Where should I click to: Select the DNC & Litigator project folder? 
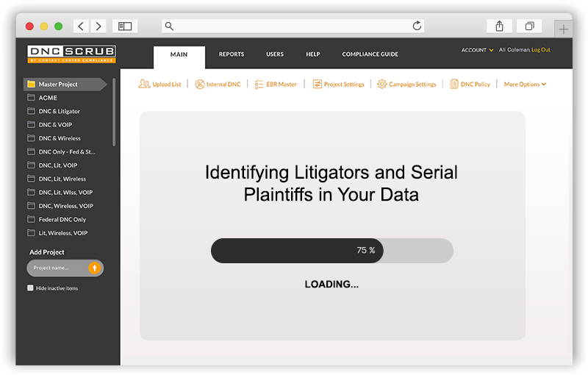59,111
